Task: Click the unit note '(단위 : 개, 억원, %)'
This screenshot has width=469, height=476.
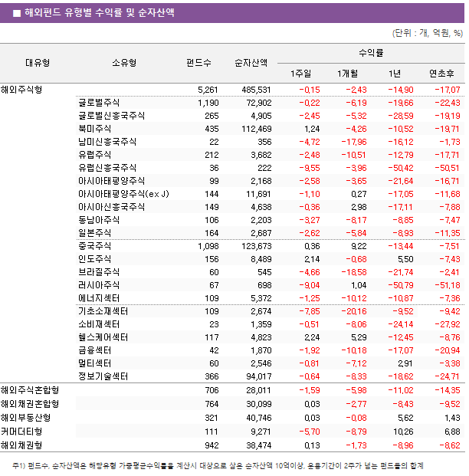Action: tap(428, 33)
